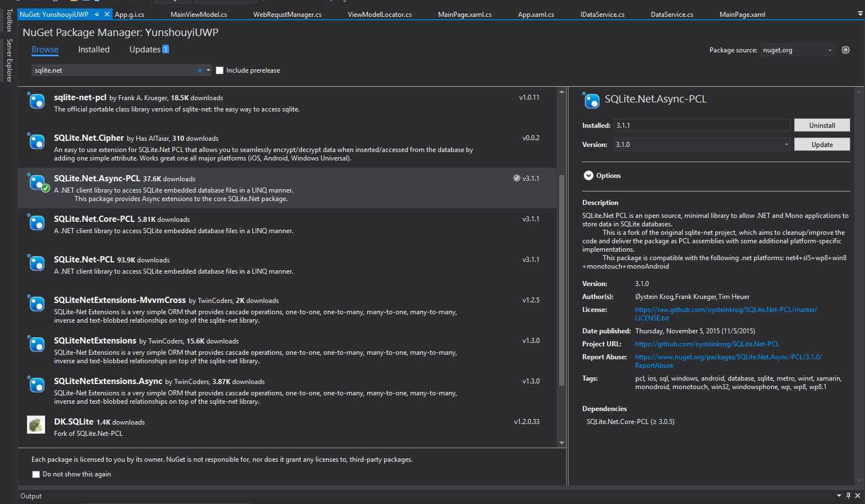The image size is (865, 504).
Task: Click the Updates count badge
Action: click(166, 49)
